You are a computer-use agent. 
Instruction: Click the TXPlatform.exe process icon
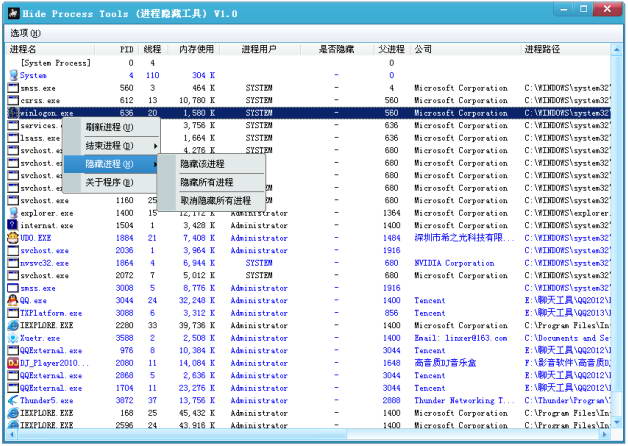(13, 313)
